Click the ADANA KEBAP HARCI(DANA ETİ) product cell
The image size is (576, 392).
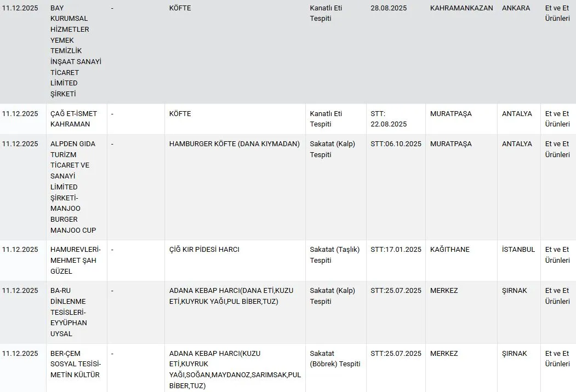(x=231, y=296)
